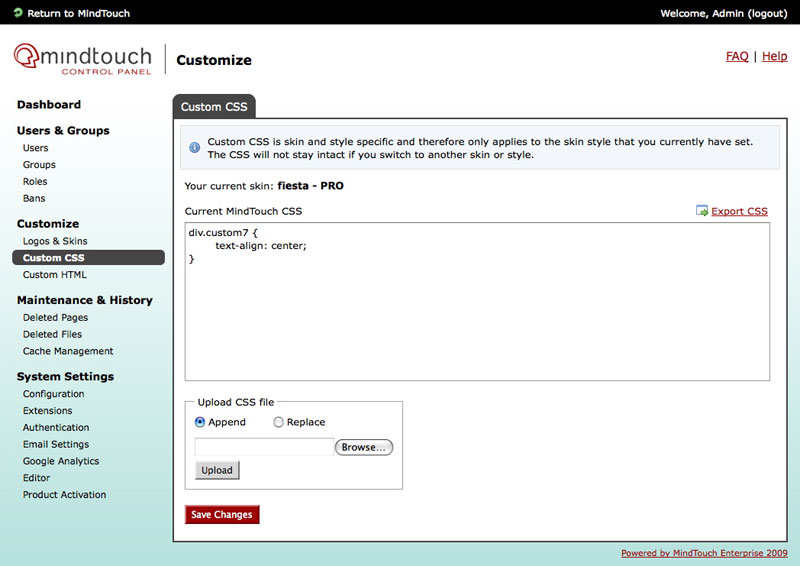
Task: Click the MindTouch Control Panel logo
Action: pyautogui.click(x=83, y=59)
